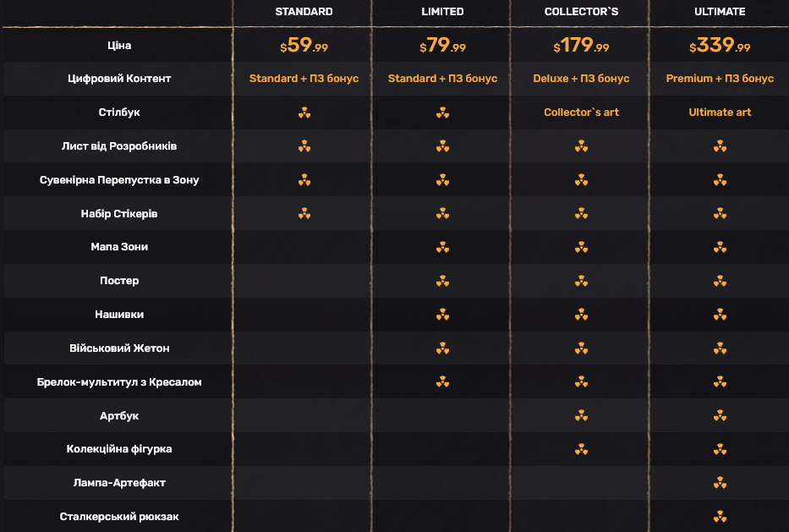
Task: Click the $79.99 Limited price
Action: (442, 46)
